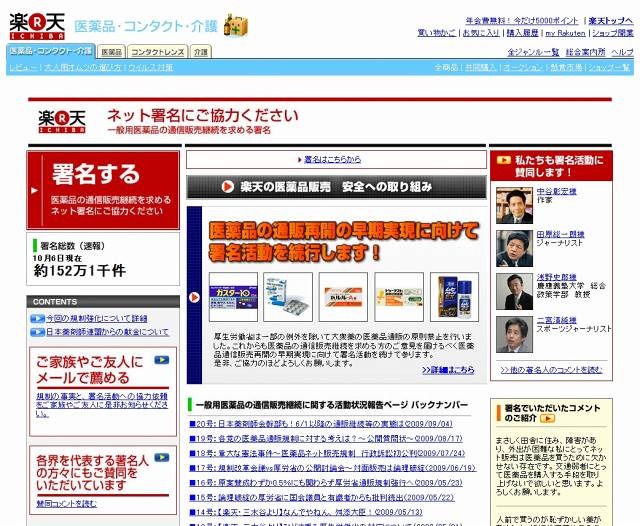Switch to the 介護 tab
Screen dimensions: 640x526
tap(201, 52)
